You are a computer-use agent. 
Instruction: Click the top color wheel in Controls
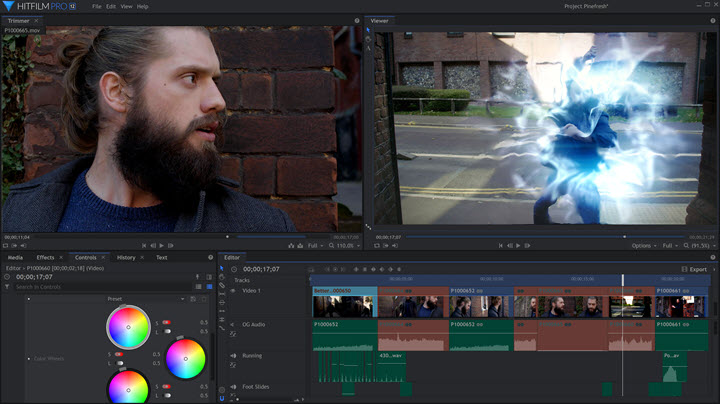[x=127, y=325]
